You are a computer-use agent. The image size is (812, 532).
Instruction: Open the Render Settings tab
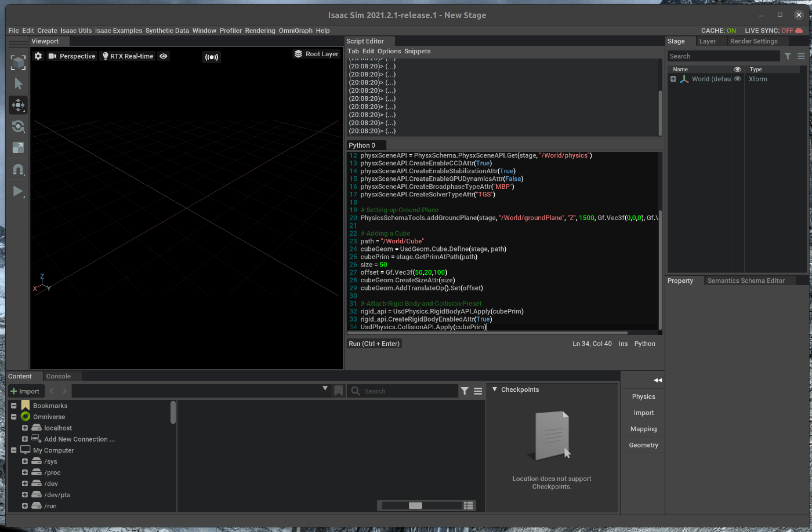(754, 41)
